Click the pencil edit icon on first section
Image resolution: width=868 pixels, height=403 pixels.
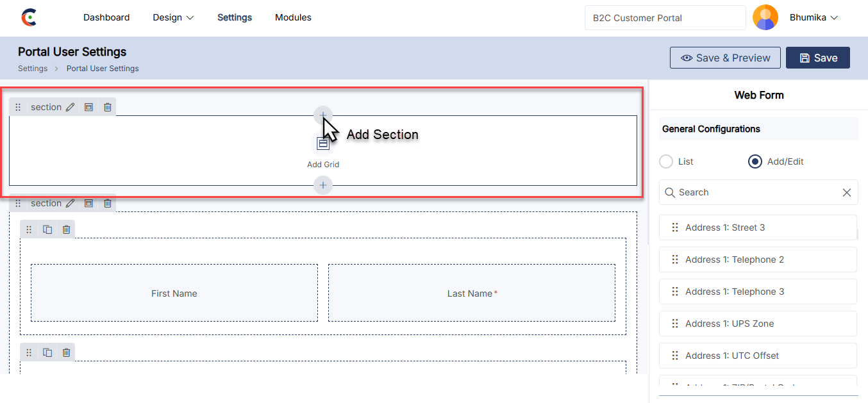(x=71, y=107)
